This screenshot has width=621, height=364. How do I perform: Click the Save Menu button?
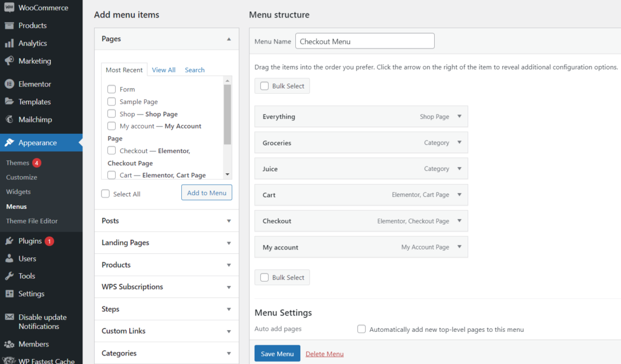click(x=277, y=353)
